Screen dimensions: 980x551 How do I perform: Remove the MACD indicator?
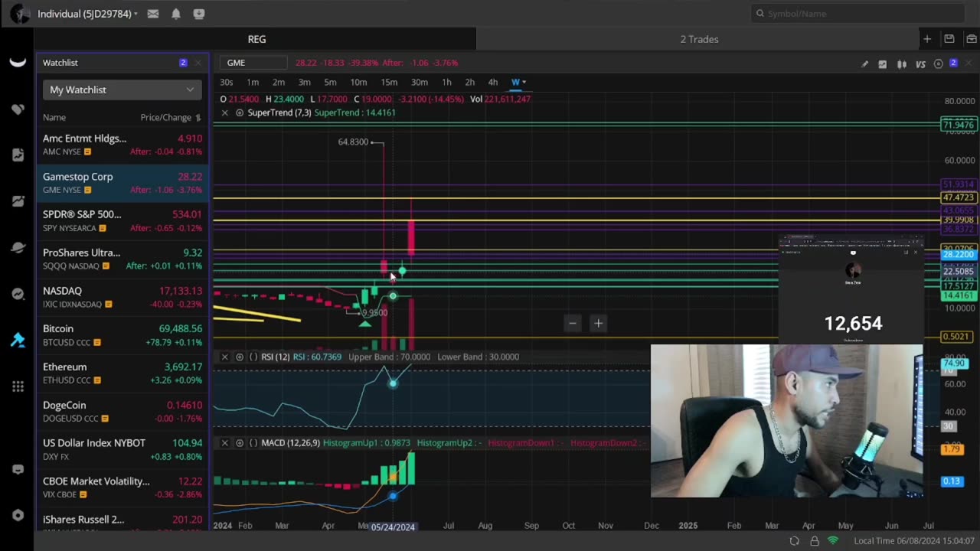tap(224, 443)
